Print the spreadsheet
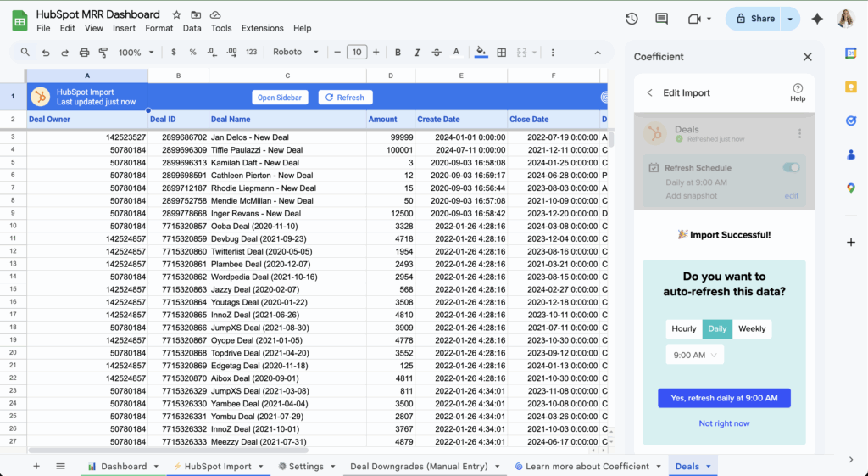Screen dimensions: 868x476 pyautogui.click(x=84, y=52)
